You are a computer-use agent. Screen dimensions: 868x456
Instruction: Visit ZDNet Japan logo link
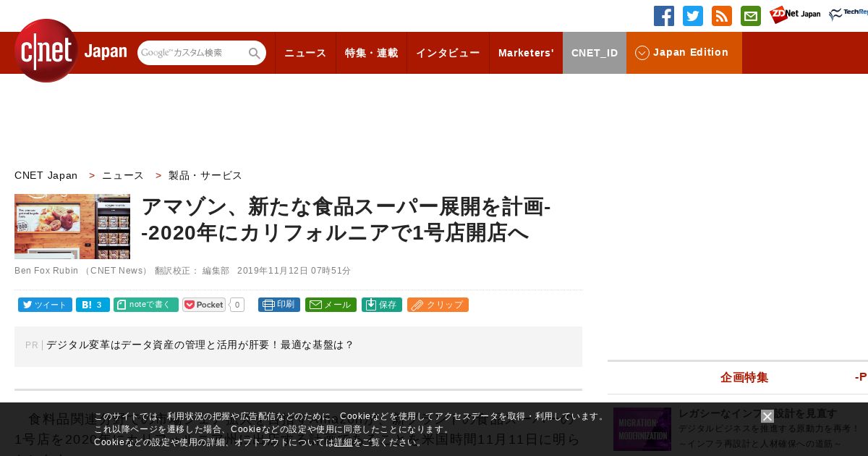click(x=795, y=14)
